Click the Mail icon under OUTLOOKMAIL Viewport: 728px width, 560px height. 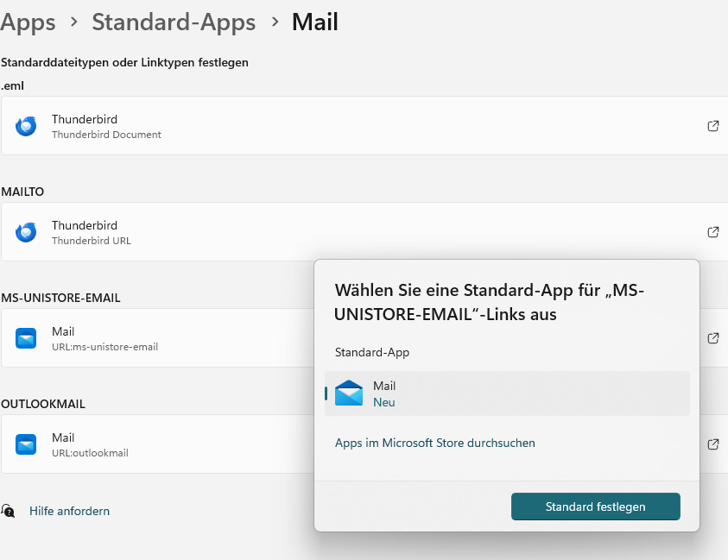(x=26, y=444)
